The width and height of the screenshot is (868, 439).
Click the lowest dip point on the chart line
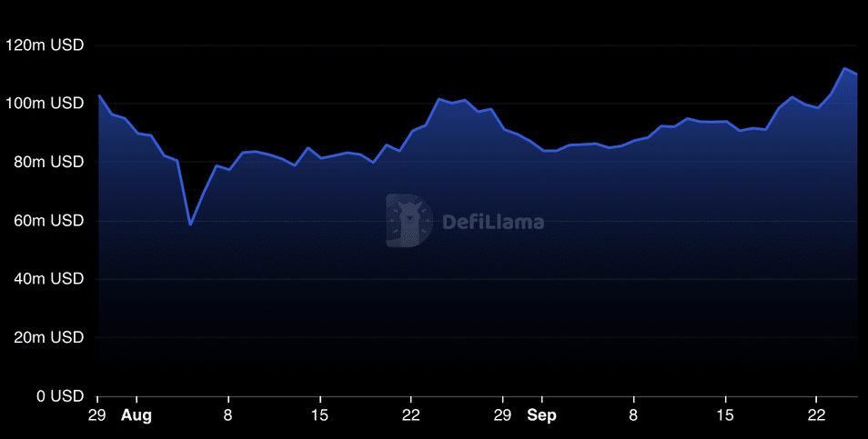(x=190, y=224)
